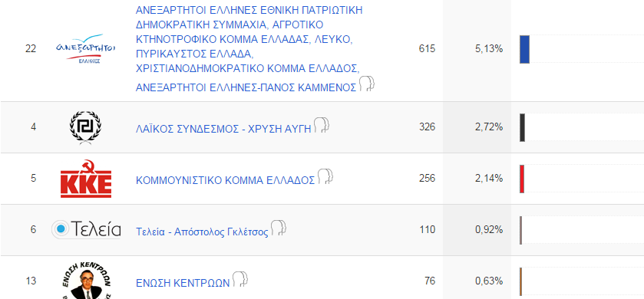The width and height of the screenshot is (644, 299).
Task: Open candidates icon beside ΧΡΥΣΗ ΑΥΓΗ
Action: click(322, 126)
